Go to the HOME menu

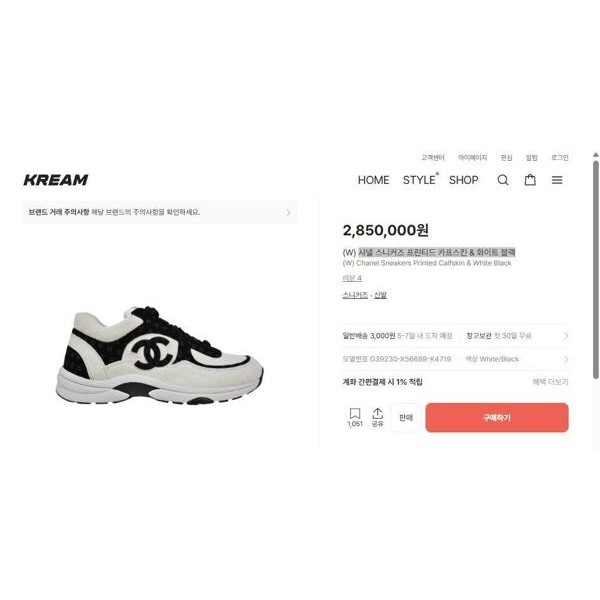373,180
